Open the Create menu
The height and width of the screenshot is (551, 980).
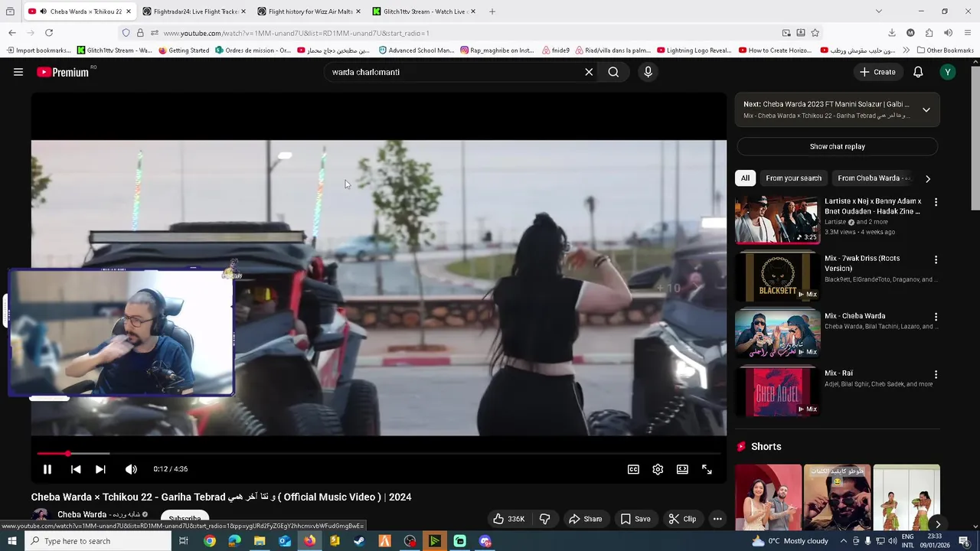click(x=877, y=72)
